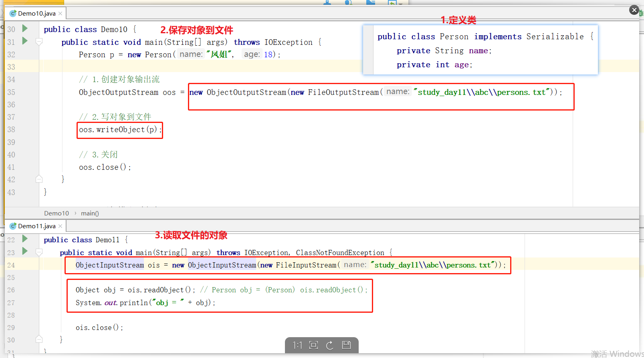Click "public class Demo10" declaration

pyautogui.click(x=90, y=30)
